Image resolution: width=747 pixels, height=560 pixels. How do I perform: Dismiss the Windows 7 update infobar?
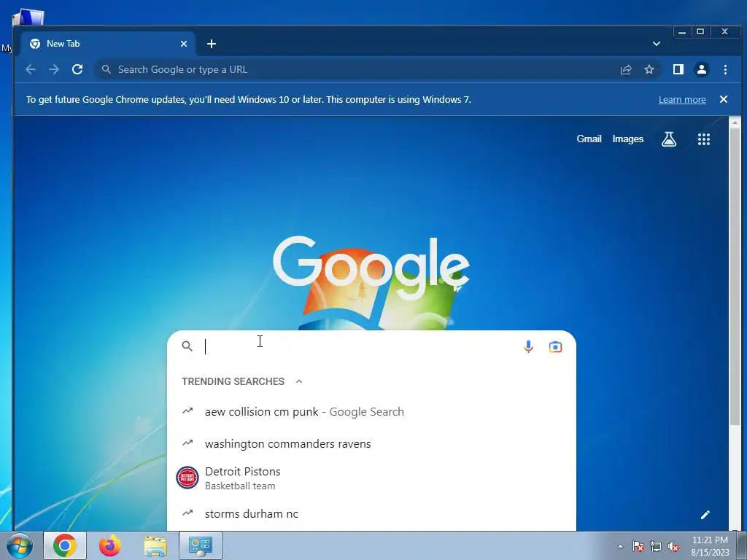(x=723, y=99)
